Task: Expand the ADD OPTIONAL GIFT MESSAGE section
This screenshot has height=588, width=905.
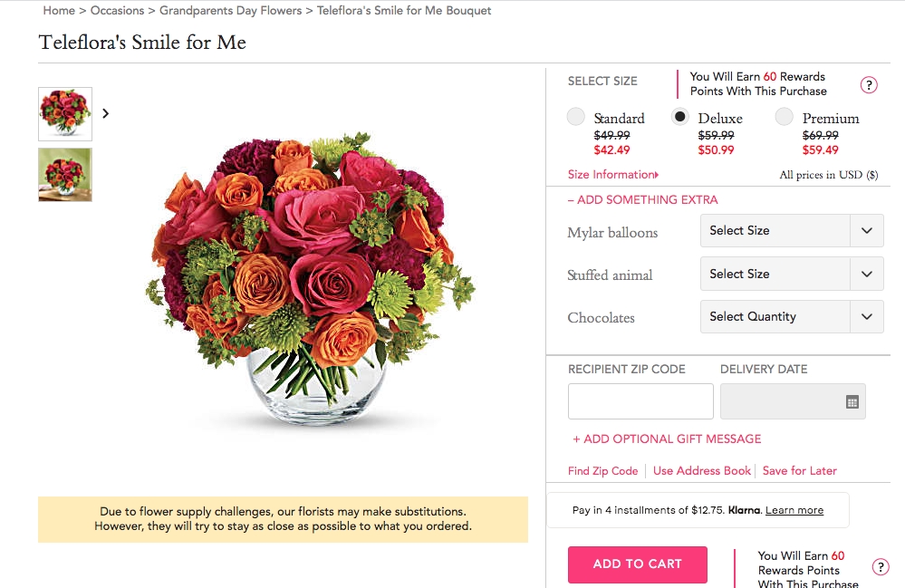Action: (667, 439)
